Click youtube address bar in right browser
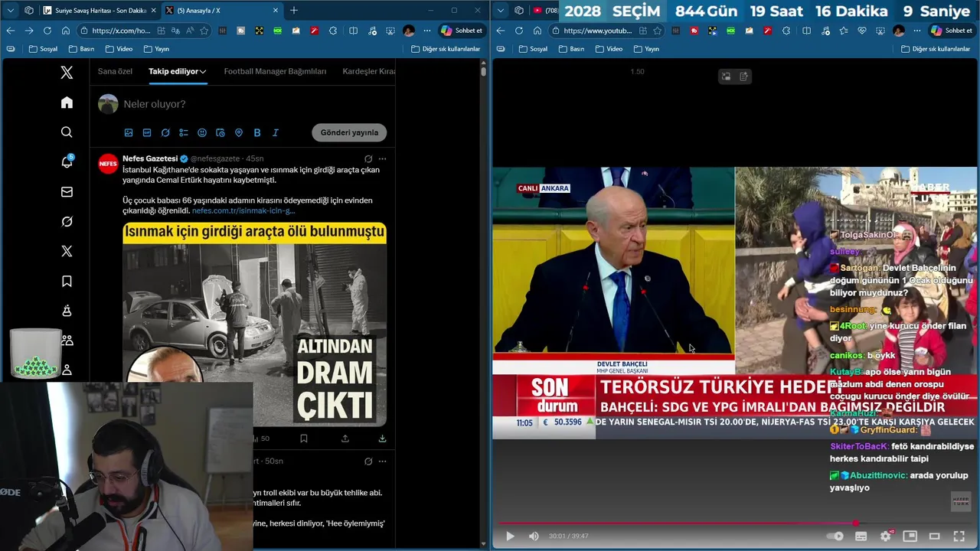 (x=597, y=31)
